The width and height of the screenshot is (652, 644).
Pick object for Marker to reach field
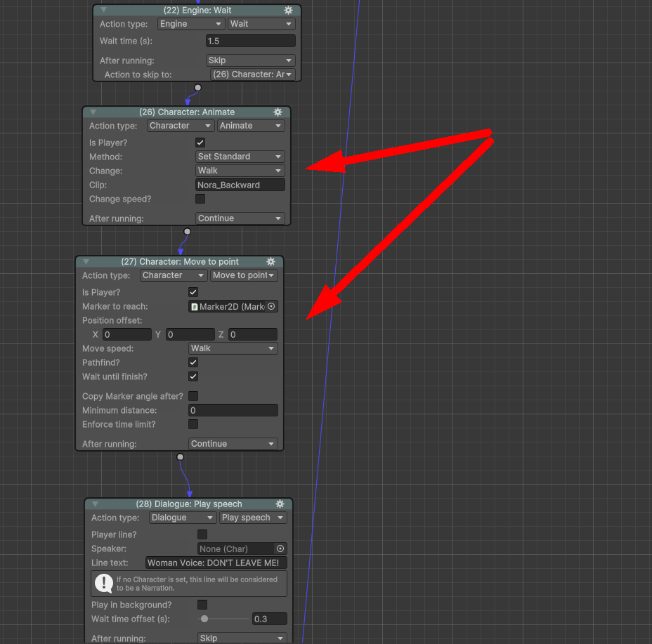tap(271, 306)
